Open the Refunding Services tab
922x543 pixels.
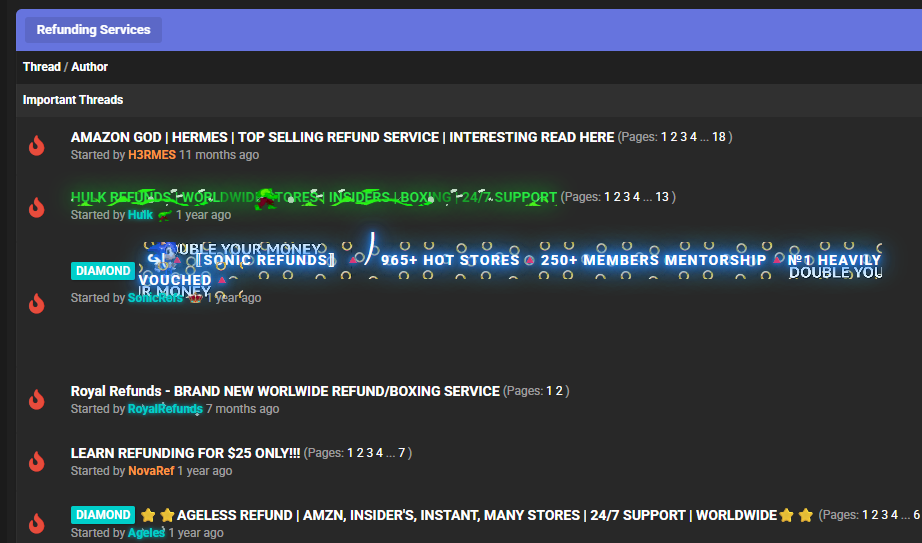click(93, 29)
